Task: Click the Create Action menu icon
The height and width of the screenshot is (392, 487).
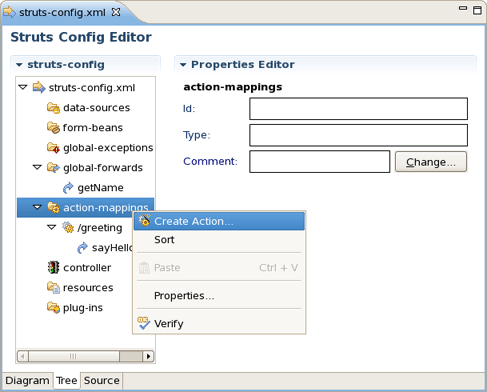Action: [x=144, y=221]
